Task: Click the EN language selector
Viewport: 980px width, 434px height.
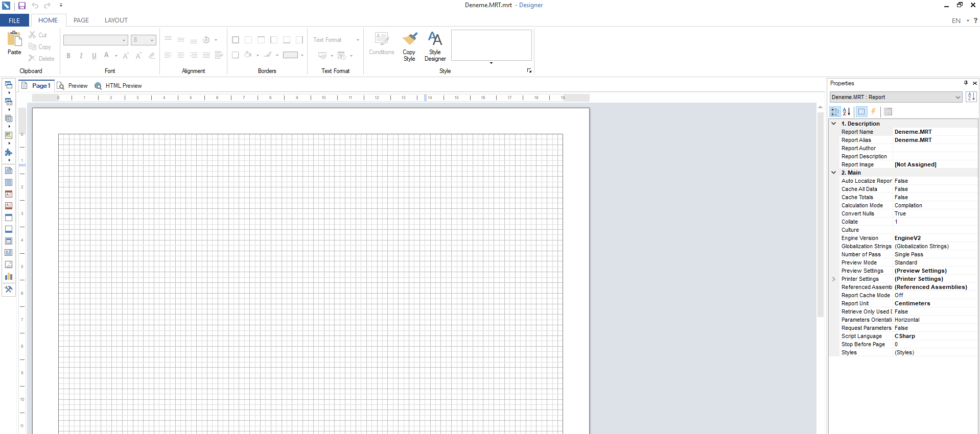Action: (x=956, y=21)
